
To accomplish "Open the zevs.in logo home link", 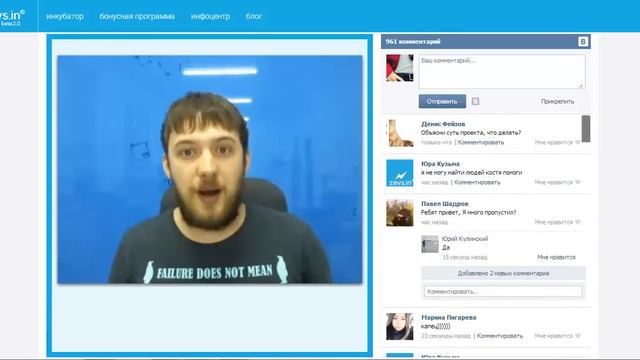I will click(x=12, y=18).
